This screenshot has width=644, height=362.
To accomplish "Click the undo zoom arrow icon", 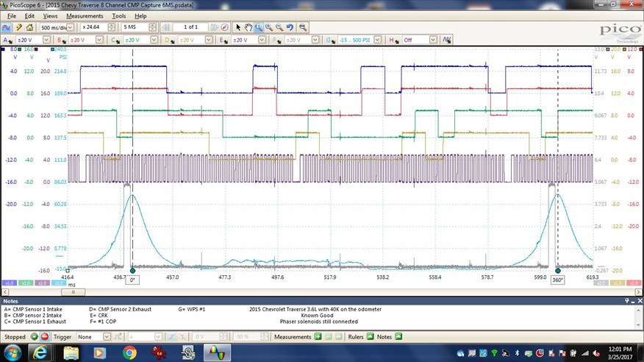I will (291, 27).
